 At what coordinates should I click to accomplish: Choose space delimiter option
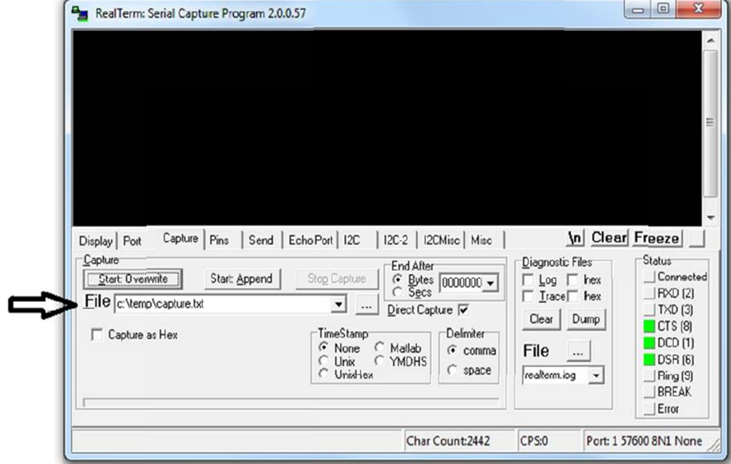click(x=451, y=370)
